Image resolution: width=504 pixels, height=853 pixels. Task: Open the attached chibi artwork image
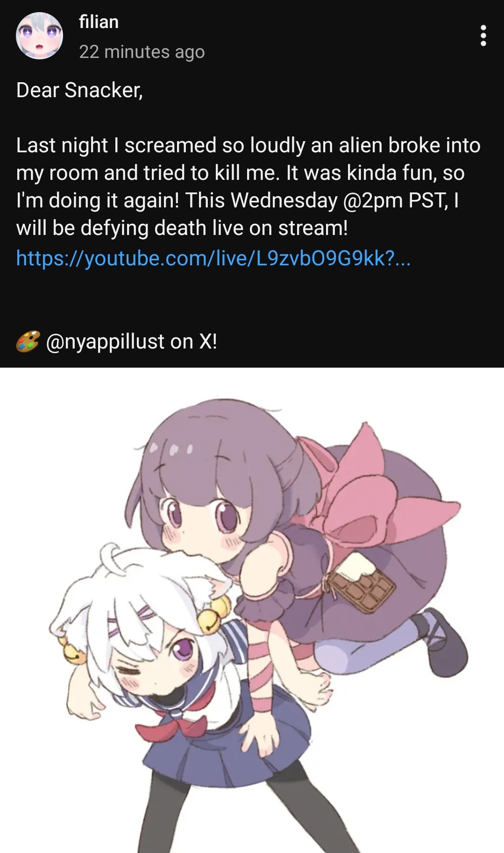tap(252, 610)
